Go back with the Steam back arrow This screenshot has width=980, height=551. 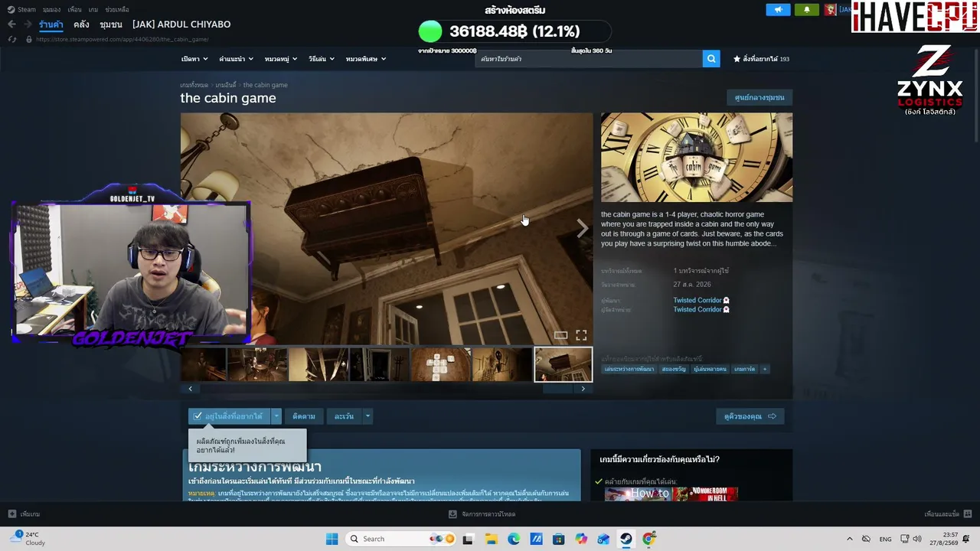[11, 24]
